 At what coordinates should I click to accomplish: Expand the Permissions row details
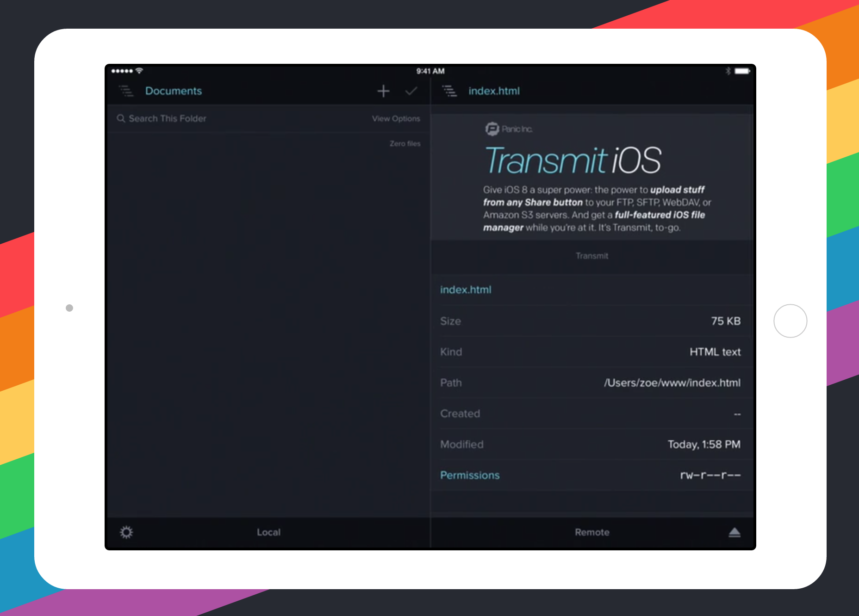(x=470, y=475)
